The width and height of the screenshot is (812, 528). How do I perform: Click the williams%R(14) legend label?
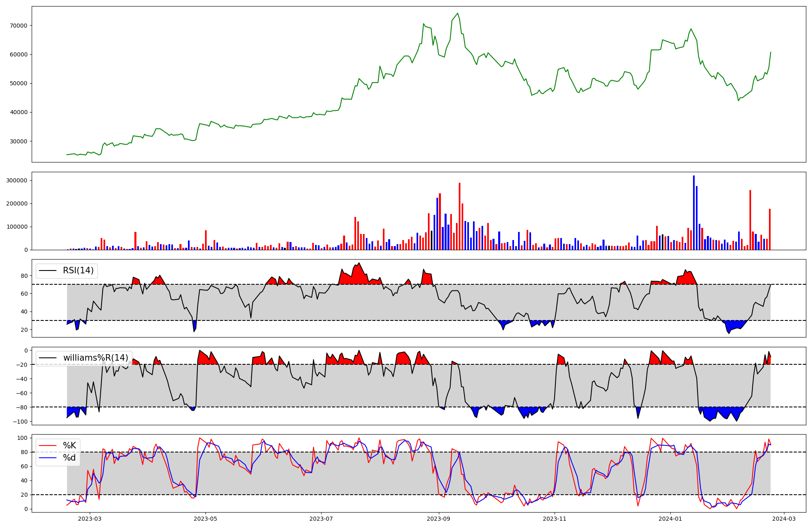coord(95,358)
